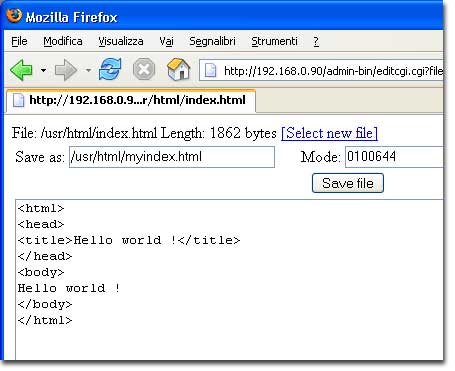The width and height of the screenshot is (455, 371).
Task: Click the </body> line in the editor
Action: (45, 304)
